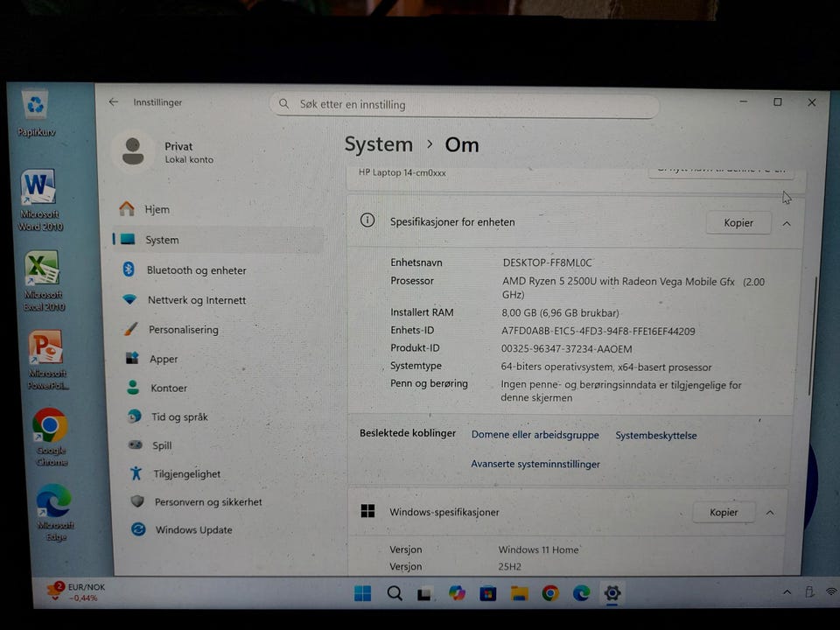The height and width of the screenshot is (630, 840).
Task: Click the search magnifier in the settings search box
Action: [x=283, y=104]
